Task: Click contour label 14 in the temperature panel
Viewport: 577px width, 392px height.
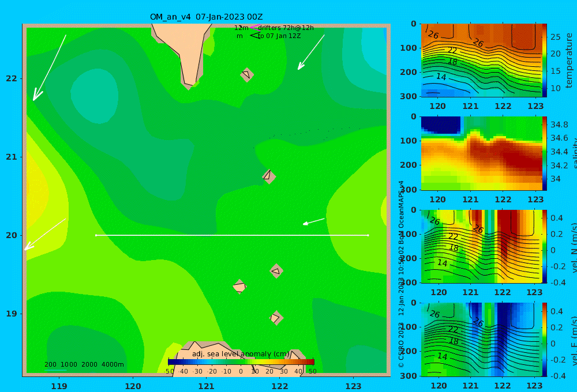Action: pos(441,77)
